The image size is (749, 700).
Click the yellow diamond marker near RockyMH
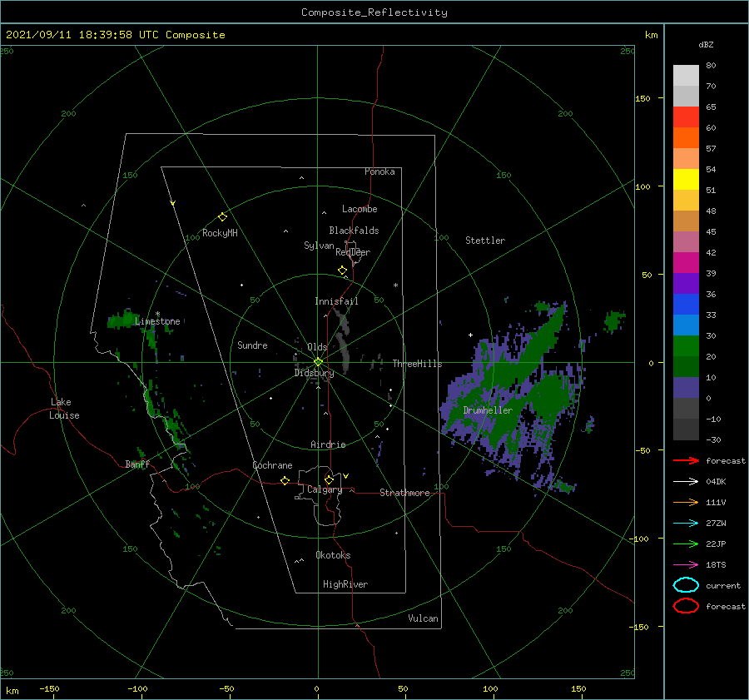[x=222, y=217]
